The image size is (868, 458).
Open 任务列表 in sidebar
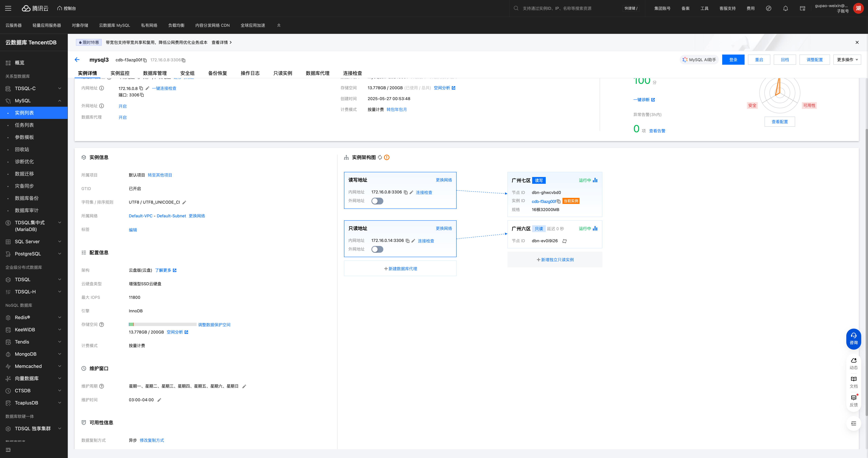34,125
